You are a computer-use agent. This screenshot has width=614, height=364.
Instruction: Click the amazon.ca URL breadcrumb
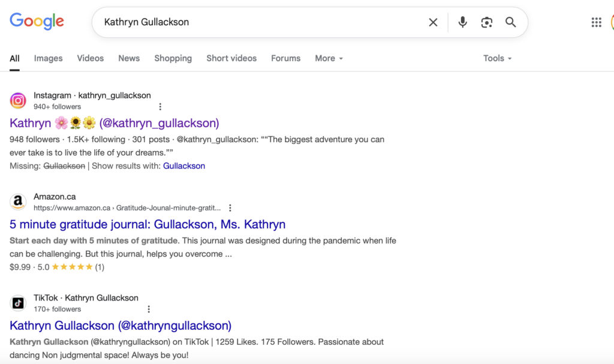[x=127, y=208]
